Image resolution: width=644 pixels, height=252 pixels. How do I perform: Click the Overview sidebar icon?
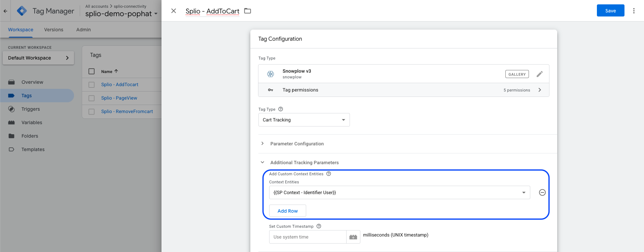[11, 82]
